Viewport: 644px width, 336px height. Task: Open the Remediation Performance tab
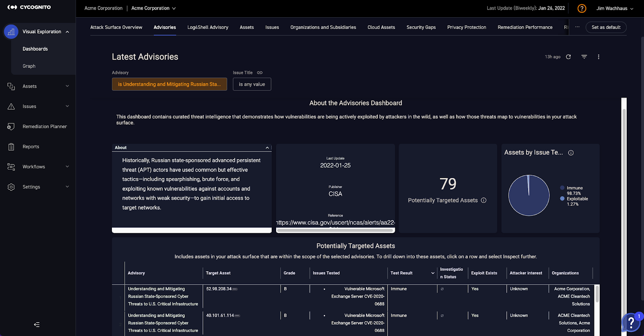pos(525,27)
